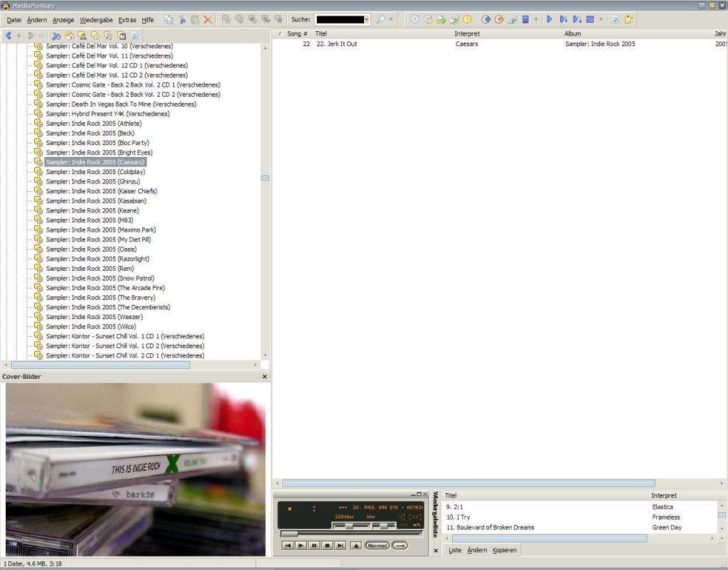Click the Copy icon in the toolbar

(x=168, y=19)
